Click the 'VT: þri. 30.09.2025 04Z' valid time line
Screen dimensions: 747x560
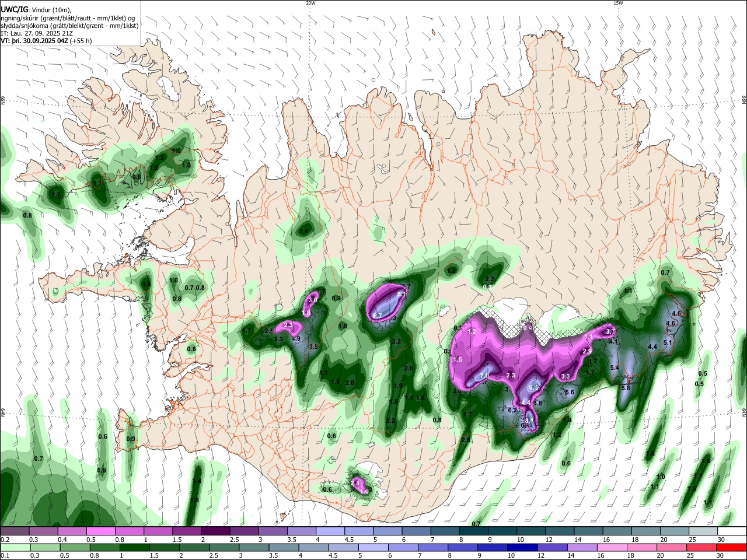34,41
